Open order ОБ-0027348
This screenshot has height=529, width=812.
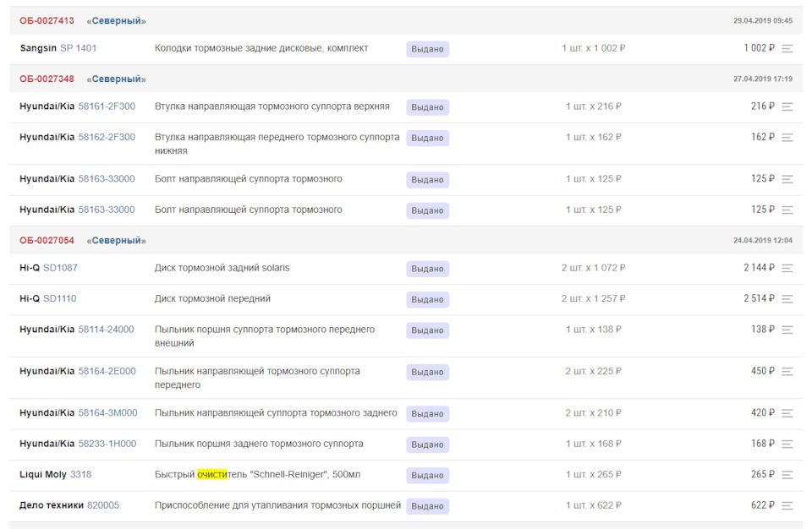click(47, 79)
